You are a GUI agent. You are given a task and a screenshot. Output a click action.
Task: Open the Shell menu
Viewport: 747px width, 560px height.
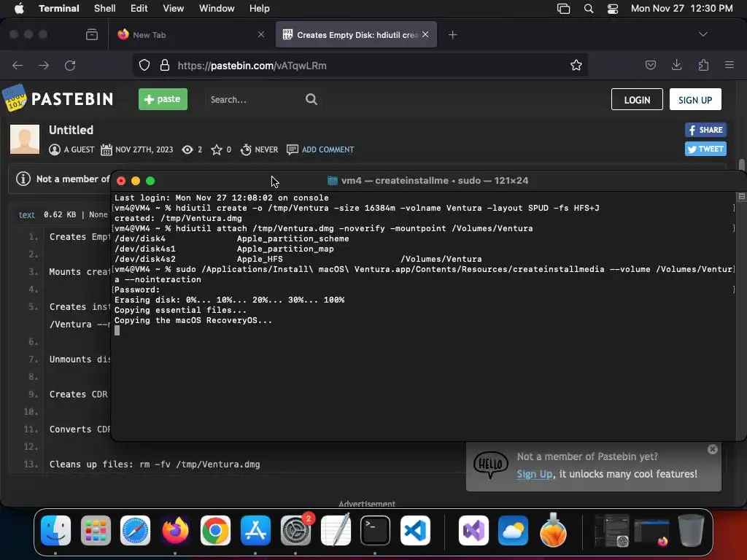coord(105,9)
